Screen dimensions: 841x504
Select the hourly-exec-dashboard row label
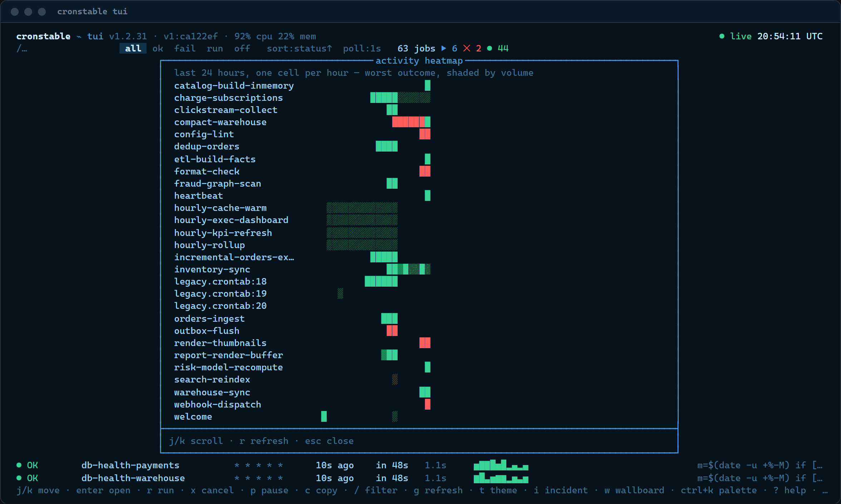pos(231,220)
